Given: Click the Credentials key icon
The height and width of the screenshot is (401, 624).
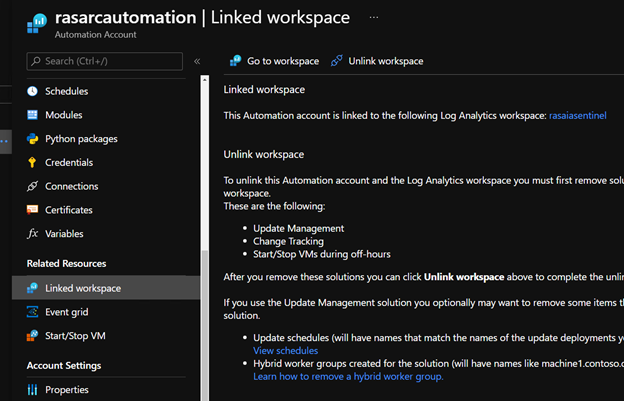Looking at the screenshot, I should [x=32, y=162].
